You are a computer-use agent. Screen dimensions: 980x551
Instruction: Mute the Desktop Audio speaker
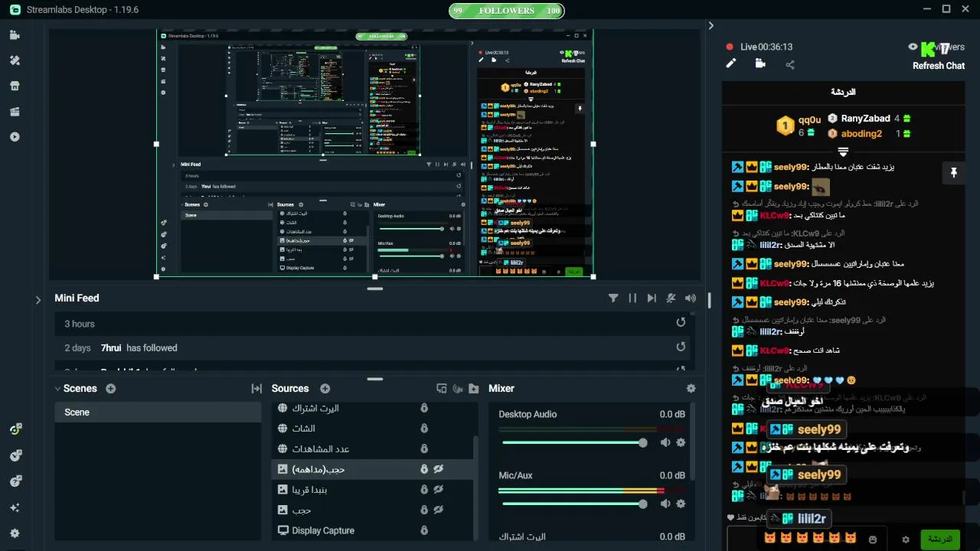click(x=665, y=442)
